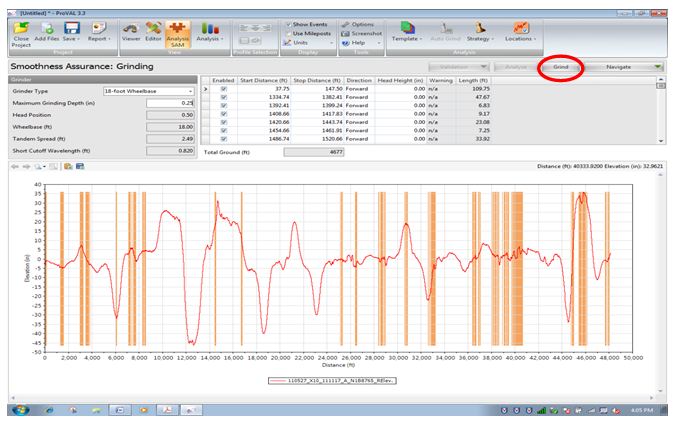Image resolution: width=673 pixels, height=422 pixels.
Task: Click the table scrollbar up arrow
Action: pos(661,79)
